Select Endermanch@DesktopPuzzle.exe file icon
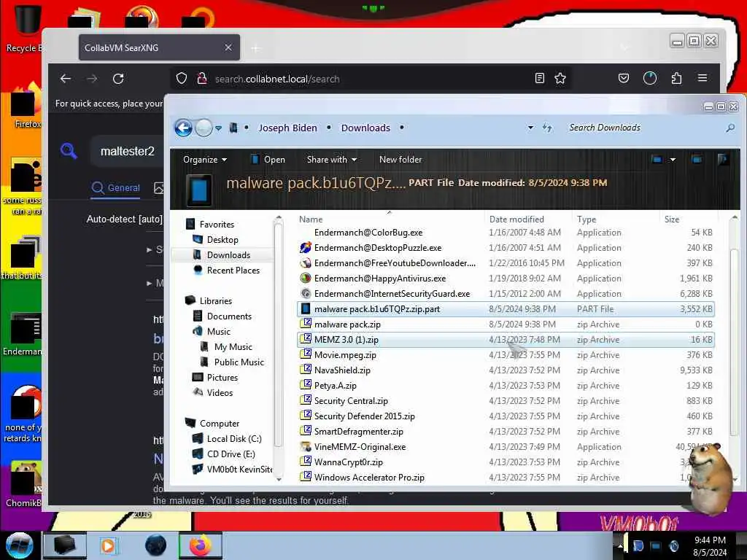Image resolution: width=747 pixels, height=560 pixels. (306, 248)
